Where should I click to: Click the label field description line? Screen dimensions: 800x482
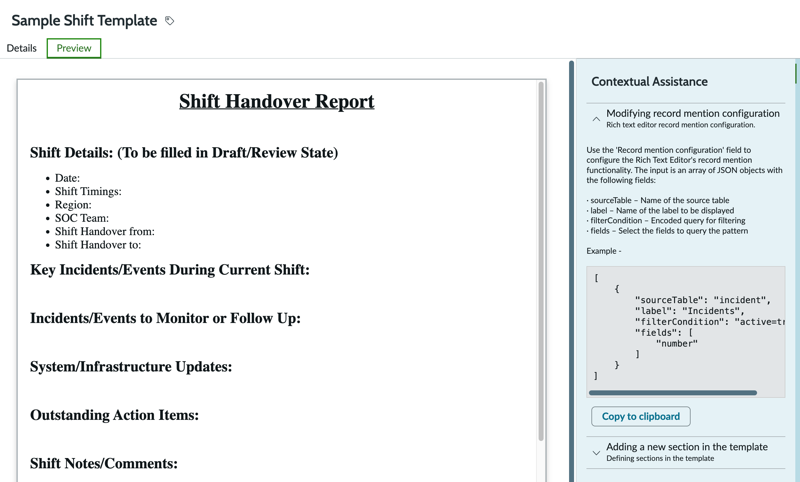tap(661, 210)
